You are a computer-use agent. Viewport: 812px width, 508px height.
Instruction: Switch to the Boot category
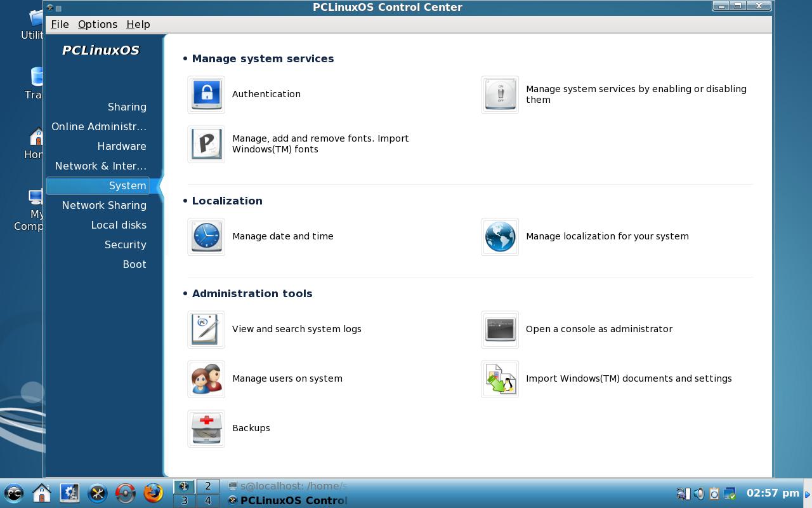coord(134,264)
